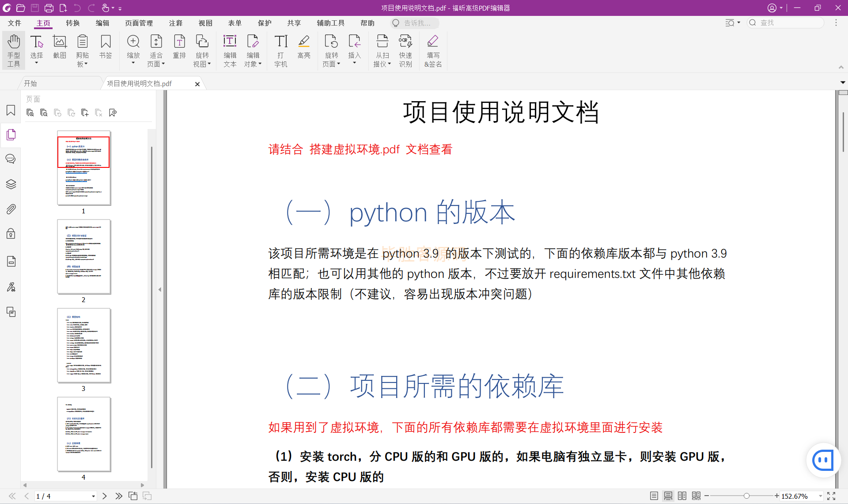848x504 pixels.
Task: Open the Attachments panel paperclip icon
Action: point(11,209)
